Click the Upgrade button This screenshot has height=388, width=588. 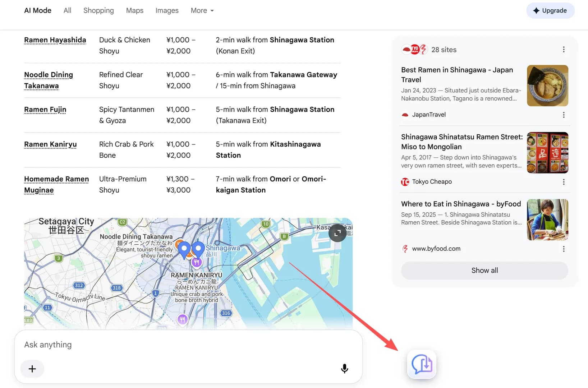[x=550, y=10]
